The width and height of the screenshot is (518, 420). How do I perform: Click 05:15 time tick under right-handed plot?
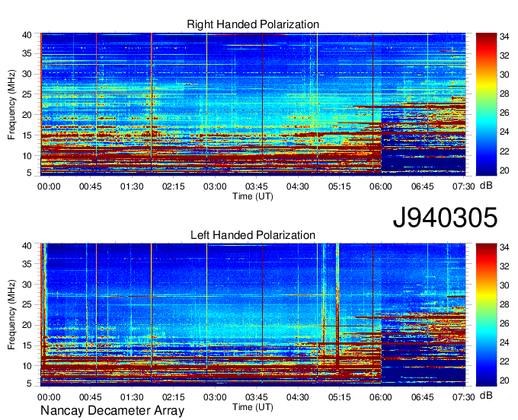[339, 186]
